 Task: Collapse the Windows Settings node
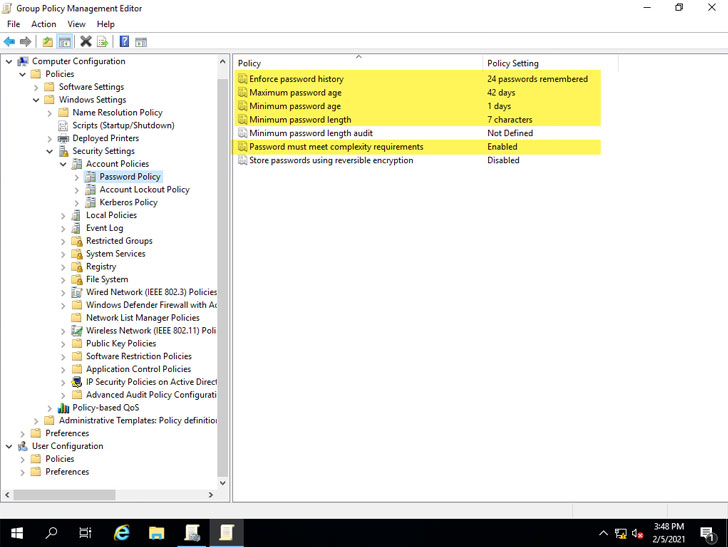[x=36, y=100]
